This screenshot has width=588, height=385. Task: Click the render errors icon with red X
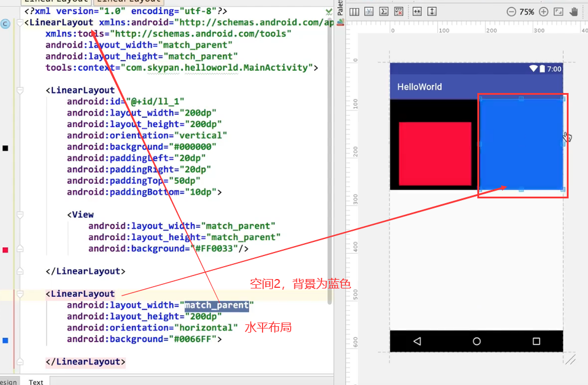[x=398, y=11]
